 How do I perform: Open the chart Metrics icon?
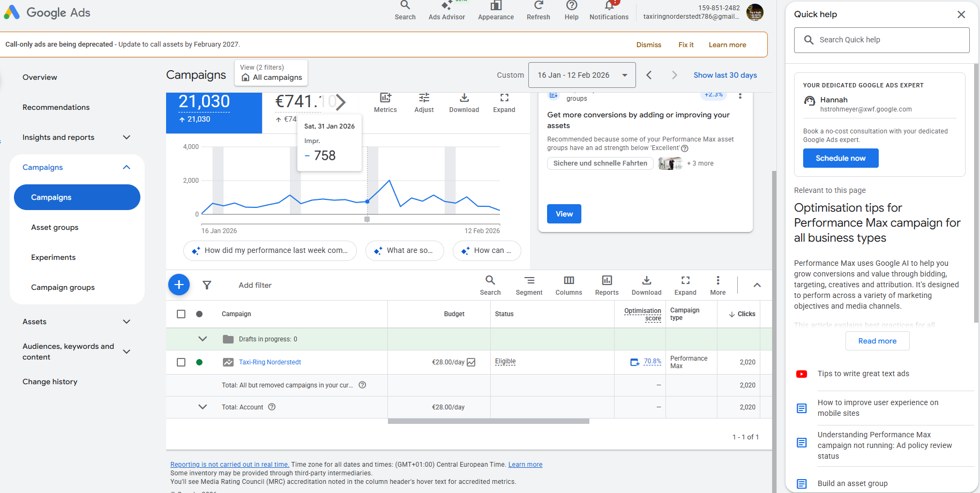pyautogui.click(x=385, y=98)
